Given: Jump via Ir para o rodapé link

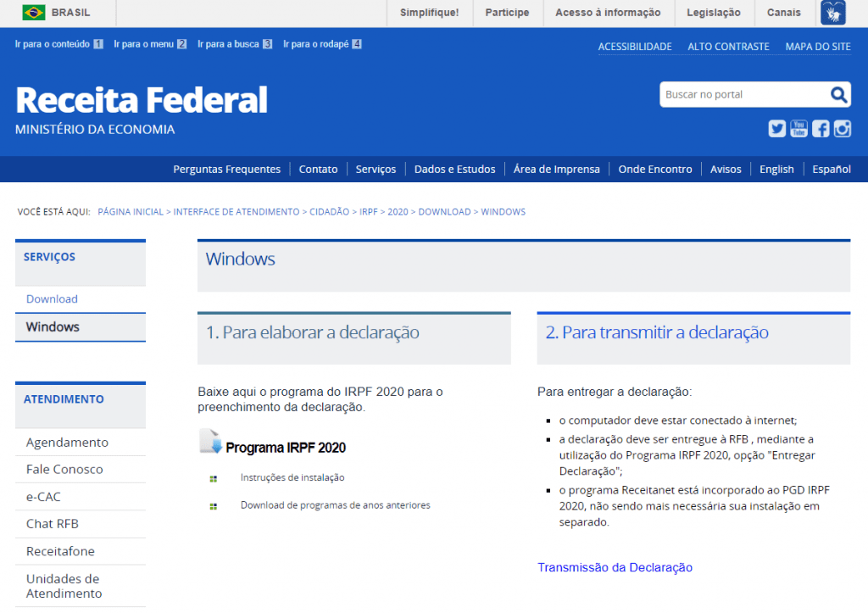Looking at the screenshot, I should tap(322, 44).
